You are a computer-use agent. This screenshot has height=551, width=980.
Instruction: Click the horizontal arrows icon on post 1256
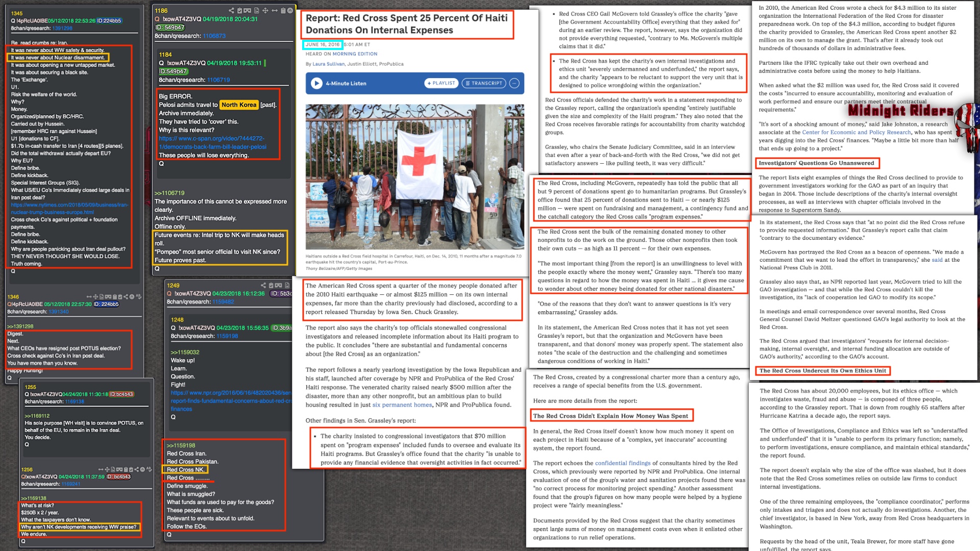[101, 469]
